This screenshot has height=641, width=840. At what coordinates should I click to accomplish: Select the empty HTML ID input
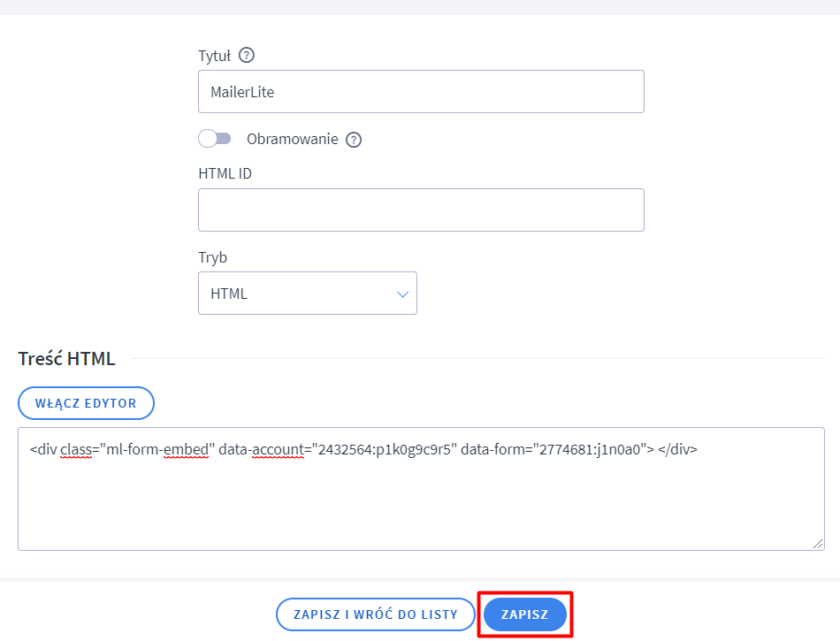click(421, 210)
